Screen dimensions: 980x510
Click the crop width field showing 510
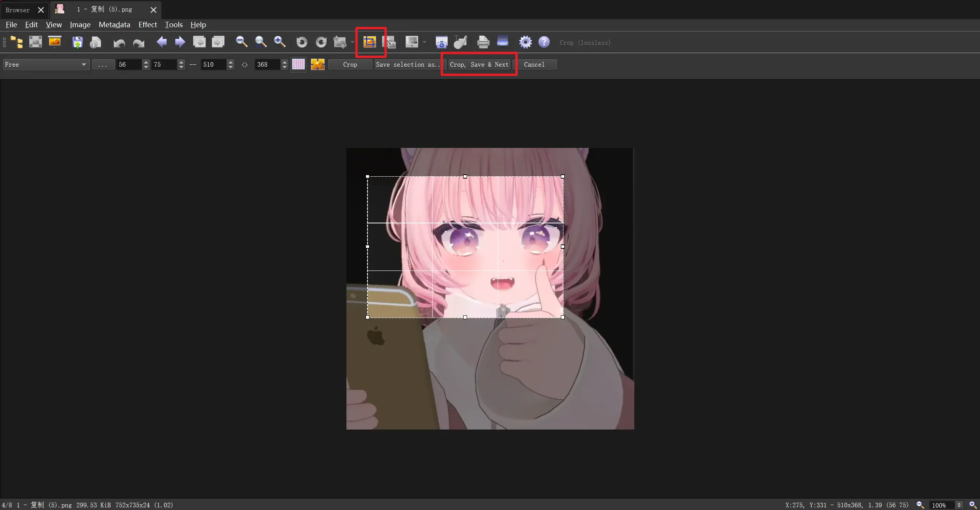coord(214,64)
